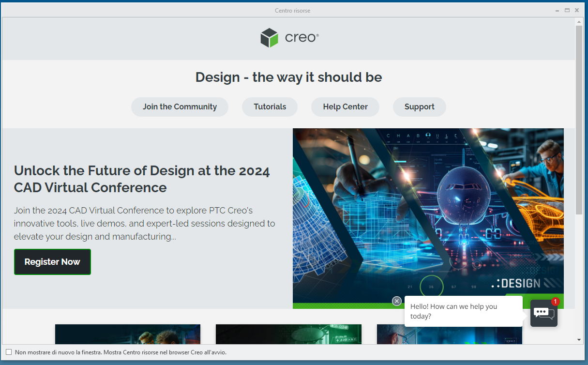Viewport: 588px width, 365px height.
Task: Maximize the Centro risorse window
Action: (567, 10)
